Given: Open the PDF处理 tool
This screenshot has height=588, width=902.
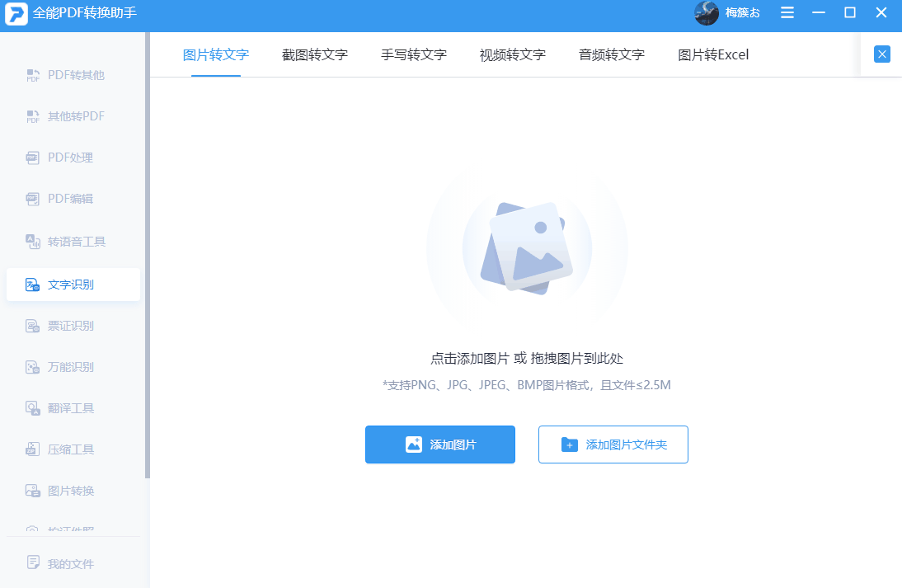Looking at the screenshot, I should 64,157.
